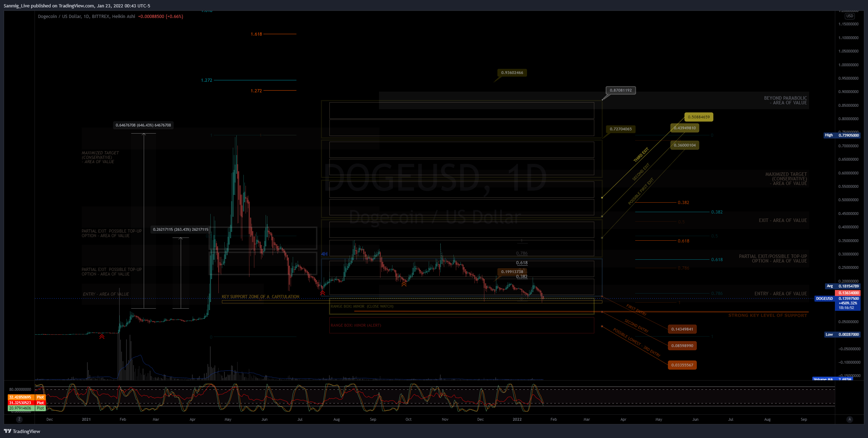Click the Volume MA scale label
Viewport: 868px width, 438px height.
click(x=832, y=379)
